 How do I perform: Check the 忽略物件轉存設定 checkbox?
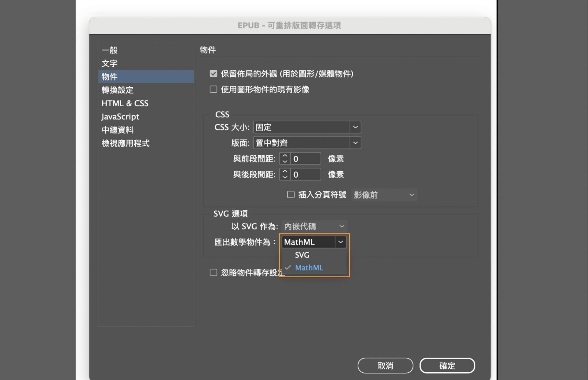pyautogui.click(x=213, y=272)
